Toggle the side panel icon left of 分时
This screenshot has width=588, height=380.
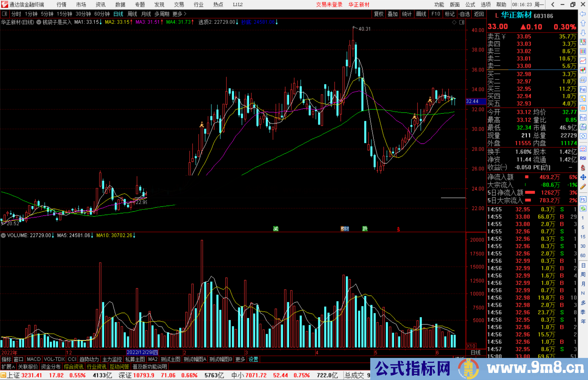tap(4, 14)
